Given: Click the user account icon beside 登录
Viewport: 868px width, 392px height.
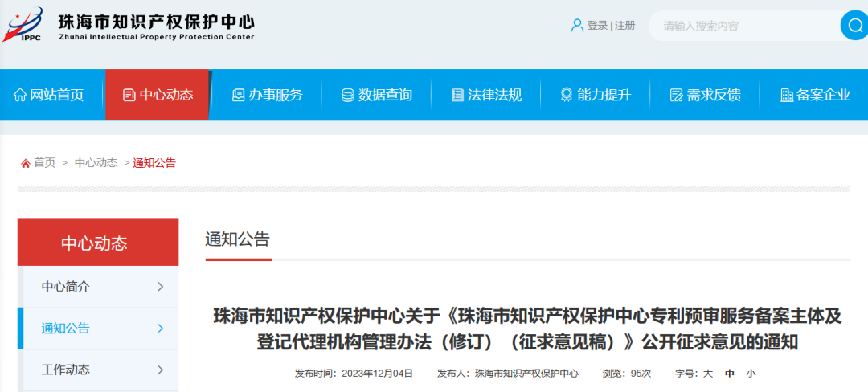Looking at the screenshot, I should (x=577, y=26).
